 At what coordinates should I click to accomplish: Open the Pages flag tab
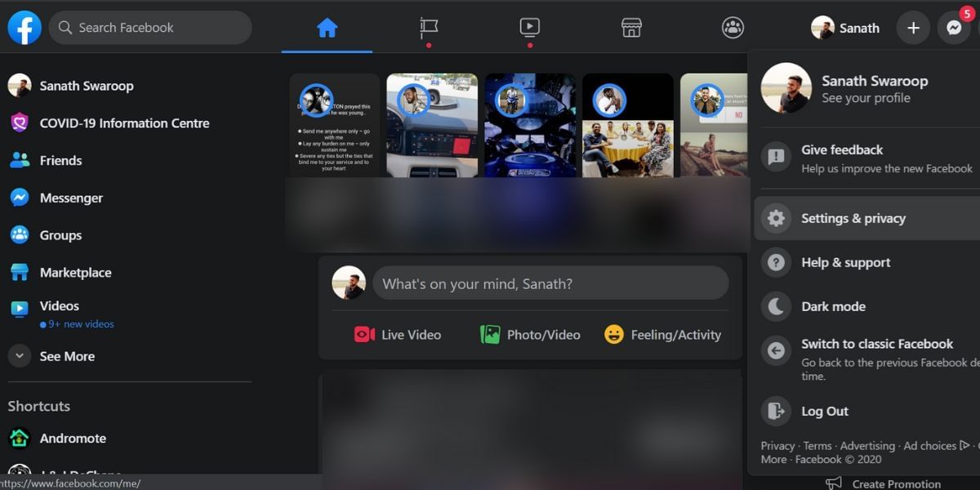(429, 28)
